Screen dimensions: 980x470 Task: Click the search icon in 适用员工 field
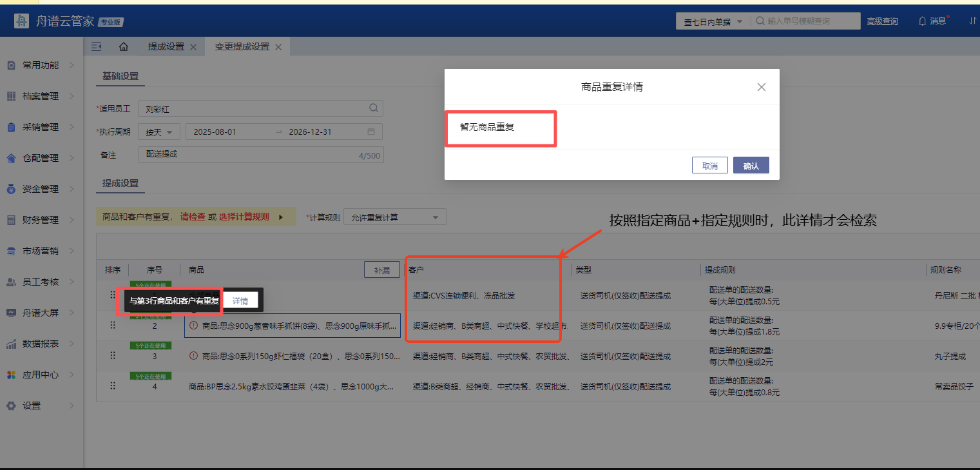[373, 108]
